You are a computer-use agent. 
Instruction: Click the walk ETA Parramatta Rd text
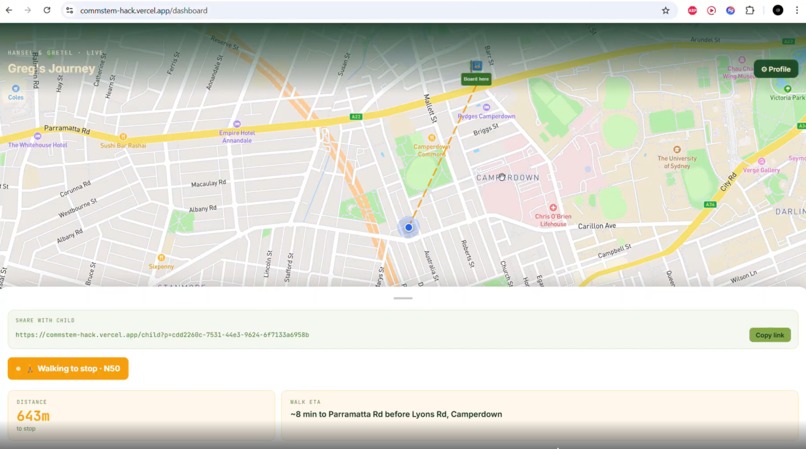pos(396,414)
